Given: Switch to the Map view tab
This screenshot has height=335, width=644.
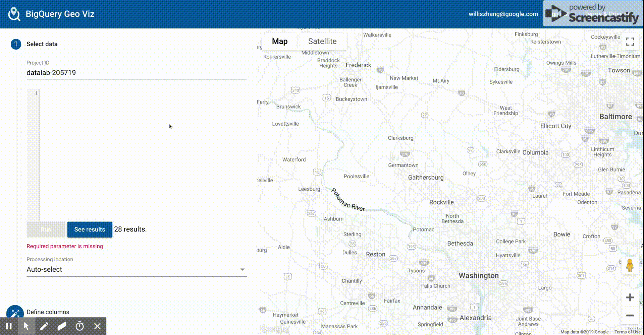Looking at the screenshot, I should [x=280, y=41].
